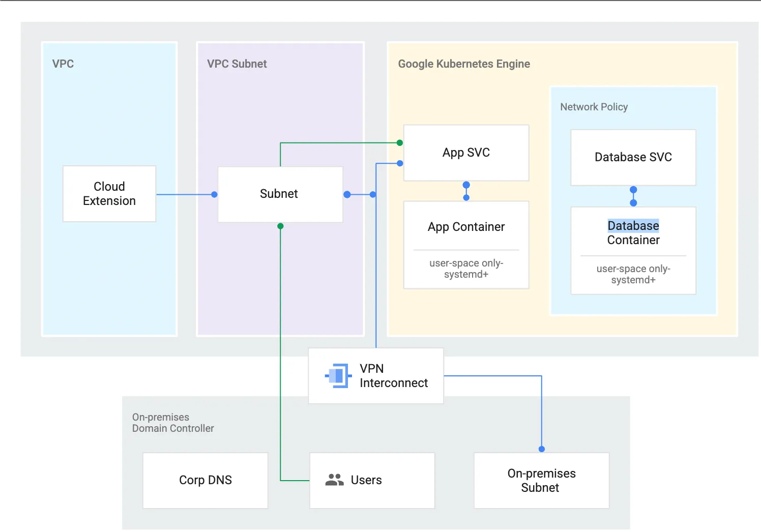Click the blue connector dot atop On-premises Subnet
Viewport: 761px width, 532px height.
[542, 449]
